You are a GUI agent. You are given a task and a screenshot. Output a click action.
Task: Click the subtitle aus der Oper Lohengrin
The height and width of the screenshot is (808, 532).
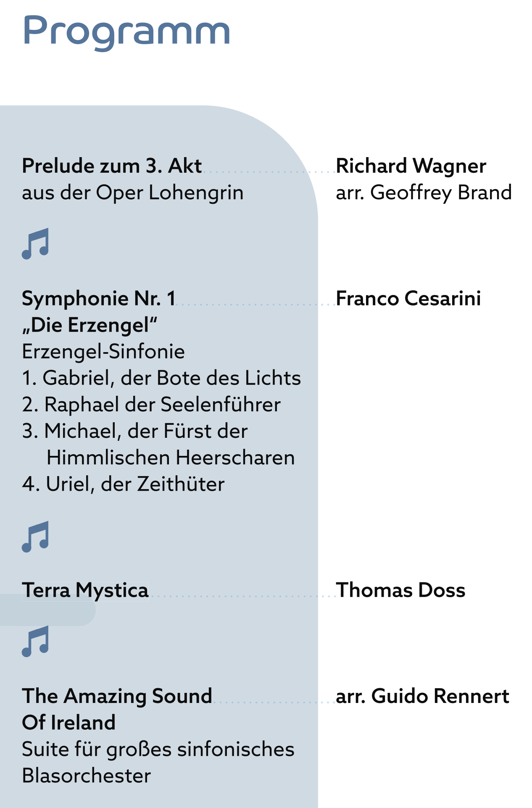pos(133,193)
